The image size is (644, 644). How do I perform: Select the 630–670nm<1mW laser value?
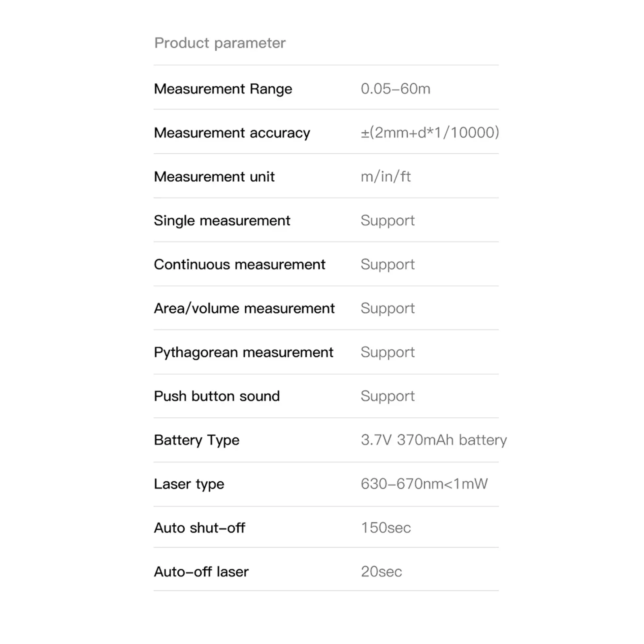point(424,484)
